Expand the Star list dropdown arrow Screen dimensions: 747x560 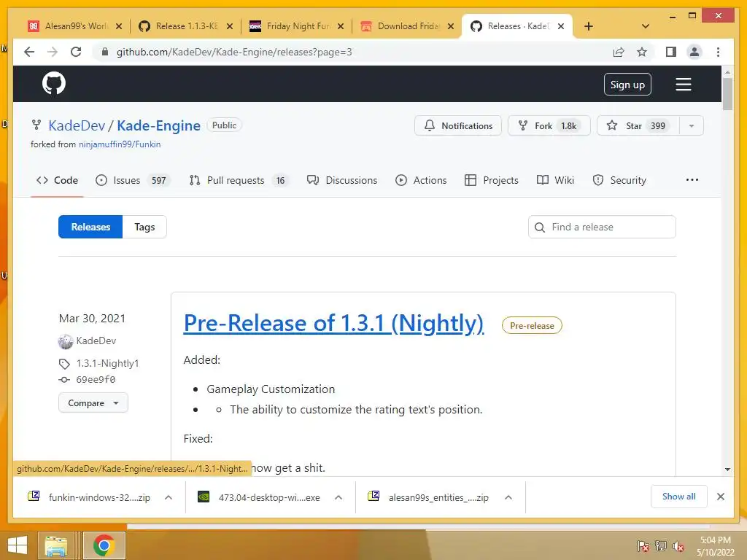point(692,125)
